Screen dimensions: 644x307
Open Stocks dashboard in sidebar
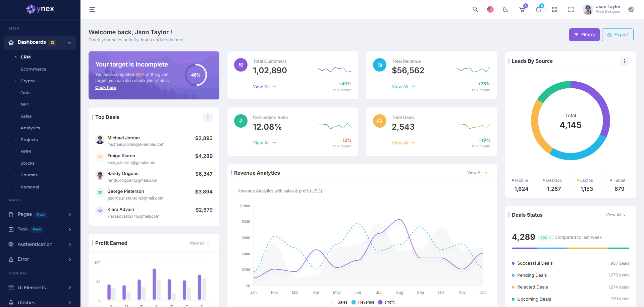click(x=28, y=163)
